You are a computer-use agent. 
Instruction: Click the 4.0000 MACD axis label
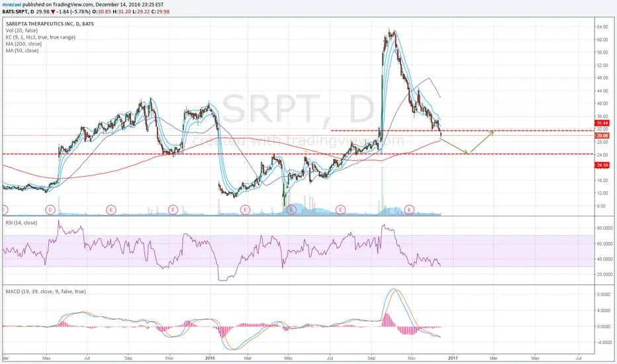click(x=604, y=310)
